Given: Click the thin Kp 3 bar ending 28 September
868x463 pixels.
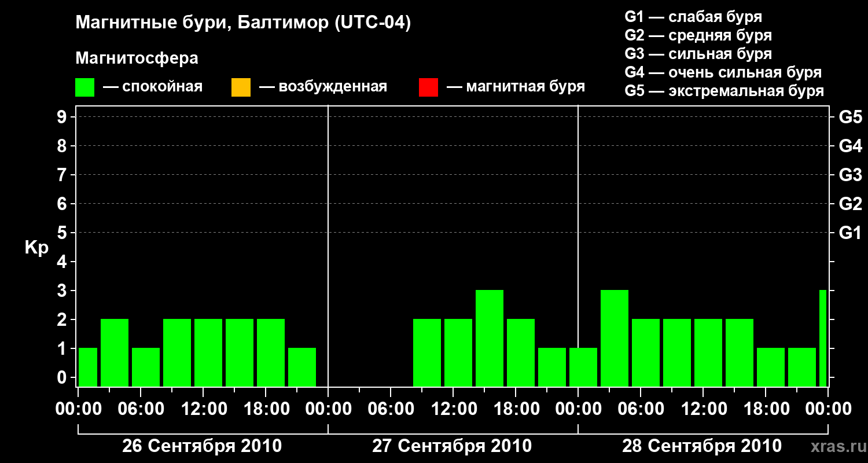Looking at the screenshot, I should pos(823,339).
